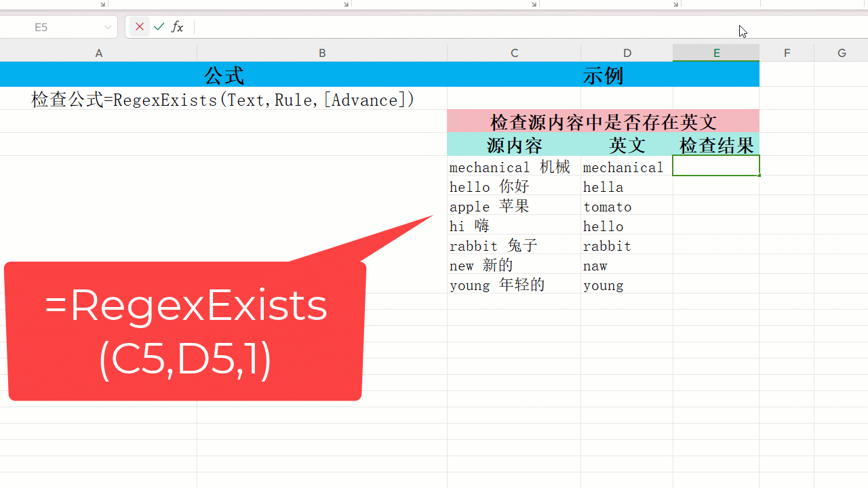Open Insert Function via fx icon
Viewport: 868px width, 488px height.
pyautogui.click(x=177, y=27)
